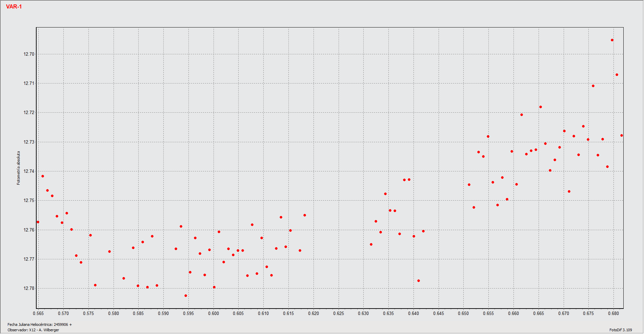Click the rightmost red data point
This screenshot has height=334, width=644.
(622, 135)
